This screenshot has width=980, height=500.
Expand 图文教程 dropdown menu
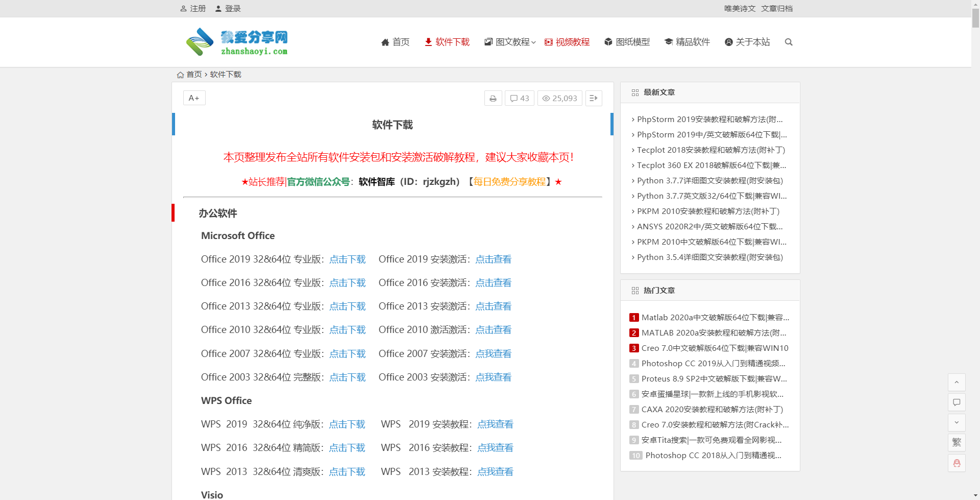click(510, 42)
